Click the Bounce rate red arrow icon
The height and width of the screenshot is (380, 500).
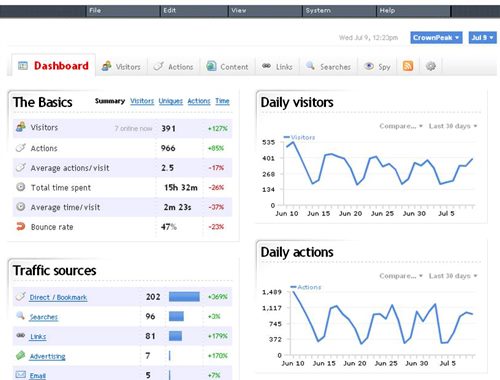click(x=21, y=226)
